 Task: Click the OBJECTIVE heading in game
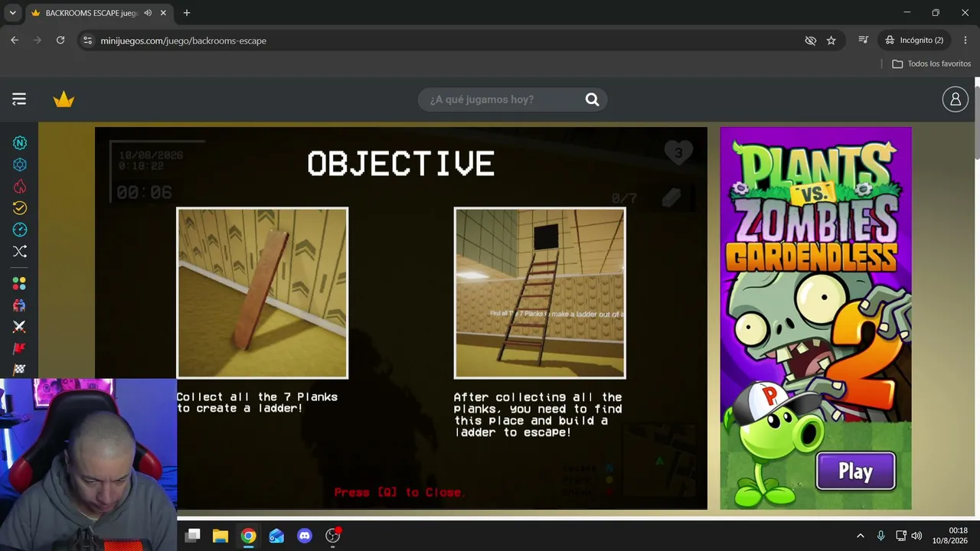[x=400, y=164]
